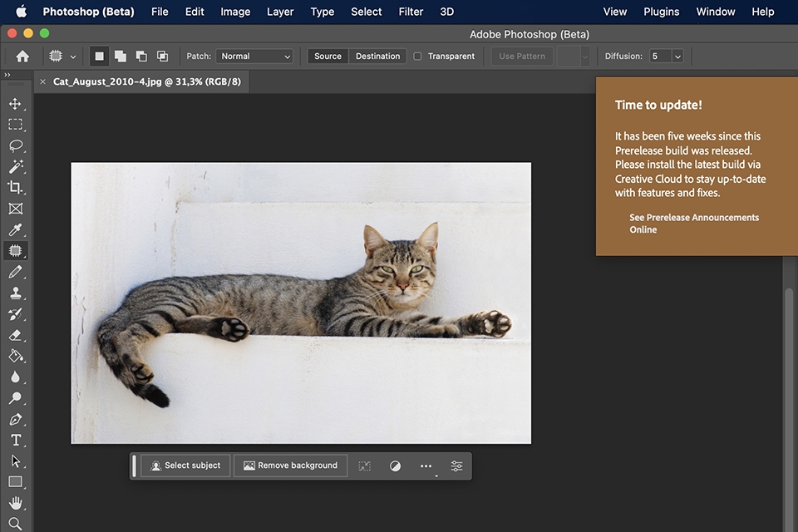Image resolution: width=798 pixels, height=532 pixels.
Task: Open See Prerelease Announcements Online link
Action: tap(693, 223)
